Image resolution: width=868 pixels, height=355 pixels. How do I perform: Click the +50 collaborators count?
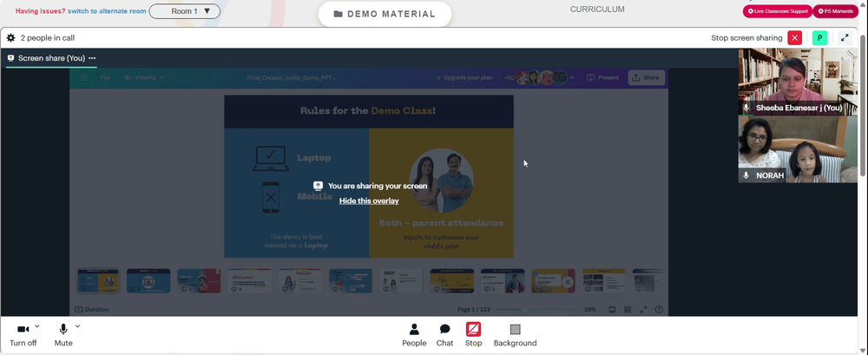click(x=510, y=77)
